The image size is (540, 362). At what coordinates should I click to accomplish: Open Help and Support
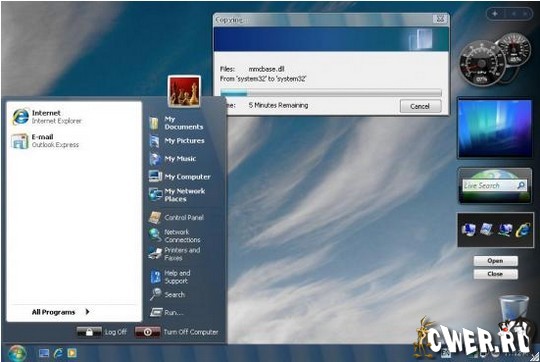coord(170,277)
